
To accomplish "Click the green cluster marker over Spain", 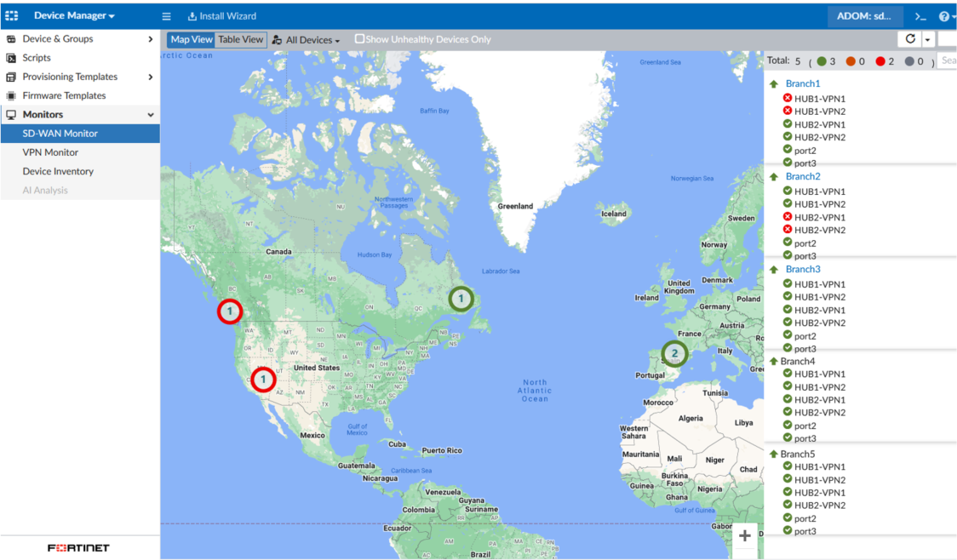I will (x=674, y=353).
